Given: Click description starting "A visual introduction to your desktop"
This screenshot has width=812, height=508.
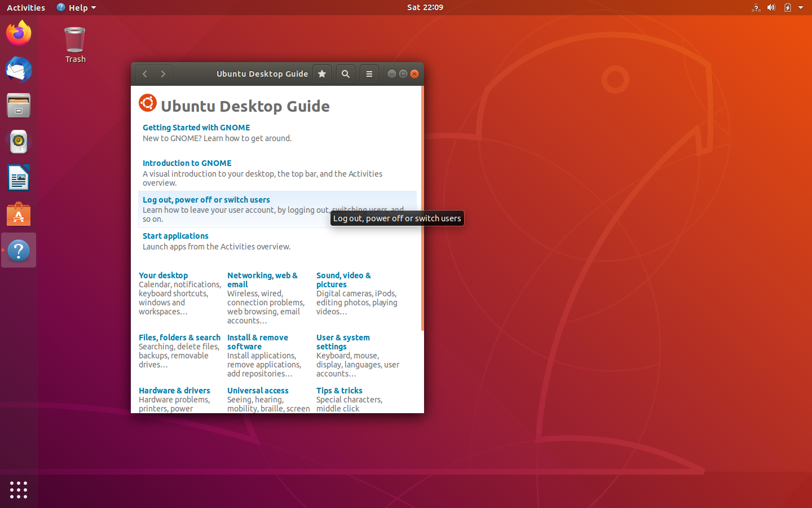Looking at the screenshot, I should [263, 178].
